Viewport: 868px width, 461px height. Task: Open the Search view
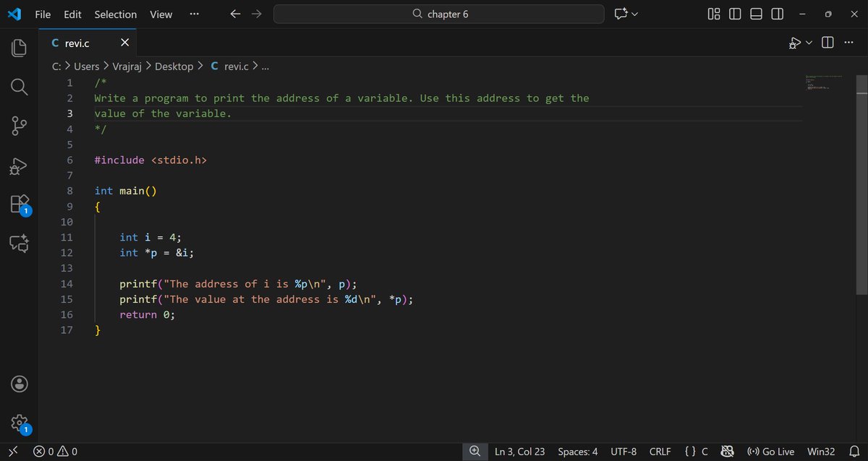point(18,87)
